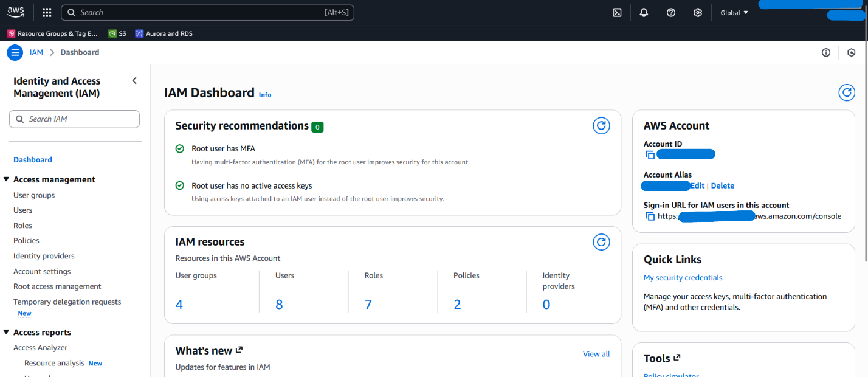Viewport: 868px width, 377px height.
Task: Copy the Account ID
Action: coord(650,155)
